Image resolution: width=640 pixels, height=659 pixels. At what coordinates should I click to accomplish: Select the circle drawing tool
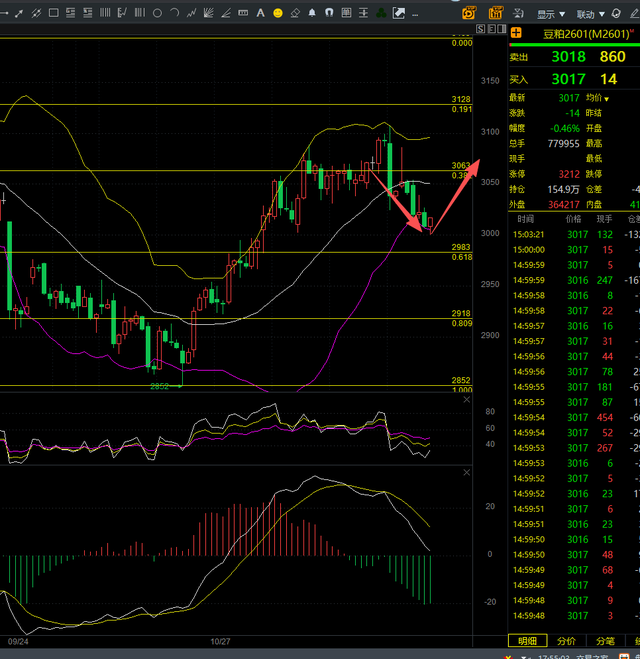(x=157, y=13)
